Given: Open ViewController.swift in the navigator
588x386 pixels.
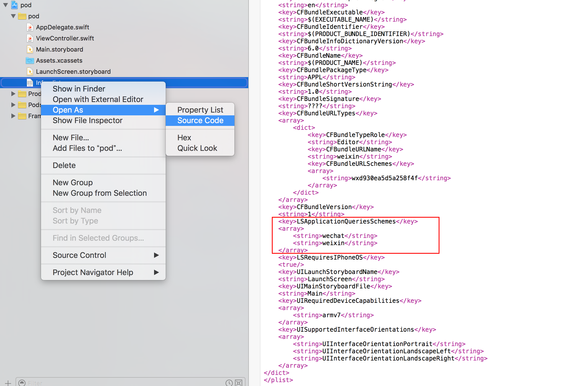Looking at the screenshot, I should (65, 38).
